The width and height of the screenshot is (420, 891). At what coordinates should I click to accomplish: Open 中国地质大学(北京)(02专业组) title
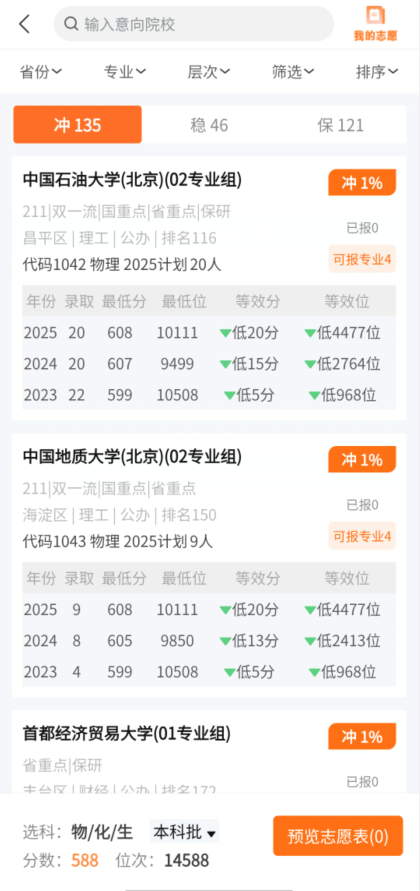click(x=132, y=456)
